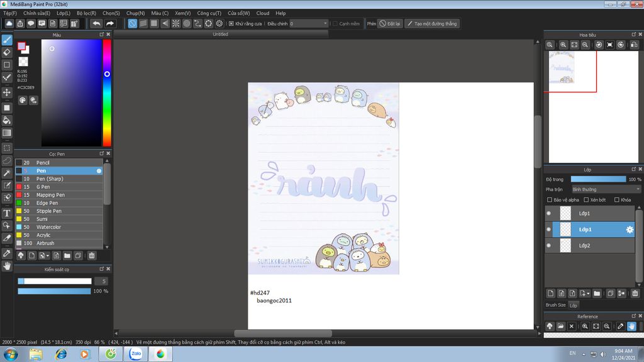644x362 pixels.
Task: Select the Hand tool in left toolbar
Action: coord(7,266)
